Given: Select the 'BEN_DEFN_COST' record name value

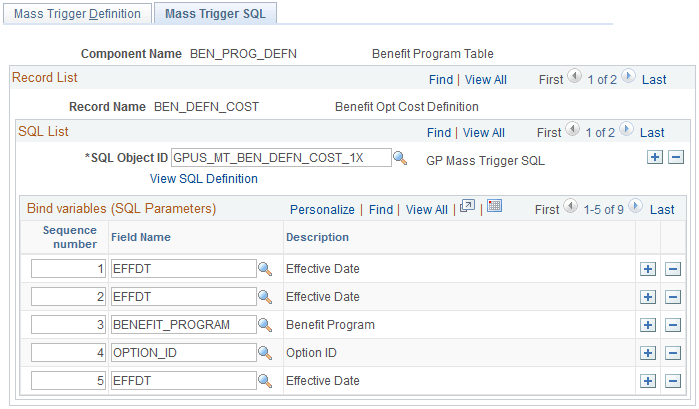Looking at the screenshot, I should [x=206, y=107].
